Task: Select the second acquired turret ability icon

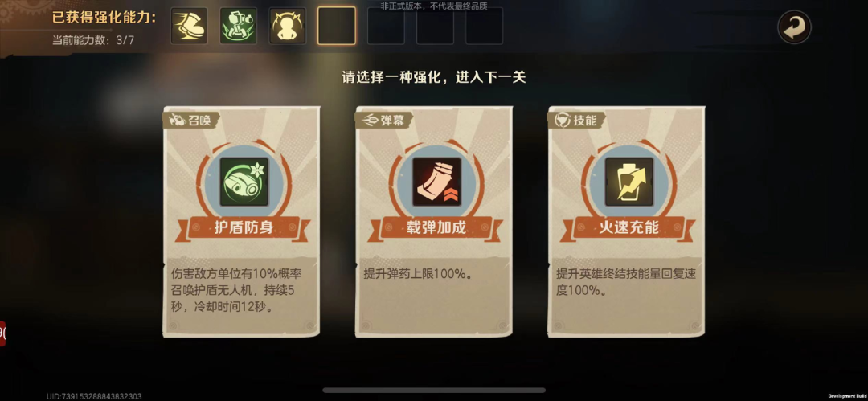Action: [238, 26]
